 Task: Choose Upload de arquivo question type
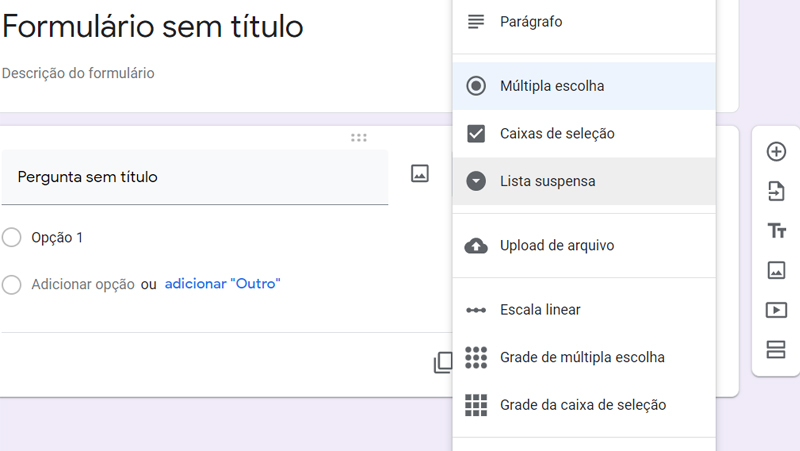584,245
